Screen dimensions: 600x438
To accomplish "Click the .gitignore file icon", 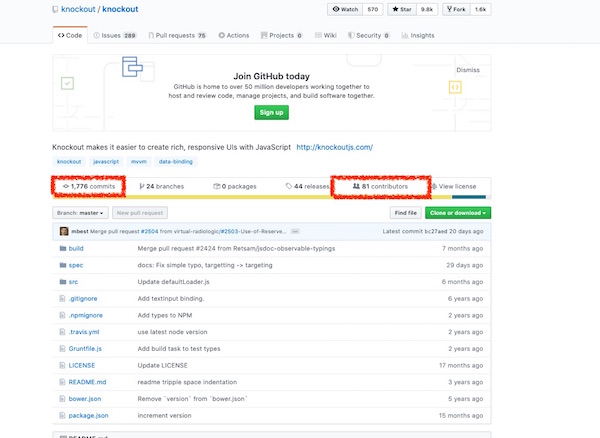I will click(62, 298).
